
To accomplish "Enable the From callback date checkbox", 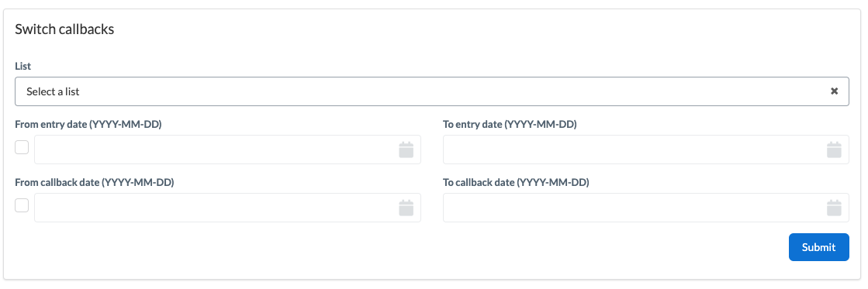I will tap(22, 205).
